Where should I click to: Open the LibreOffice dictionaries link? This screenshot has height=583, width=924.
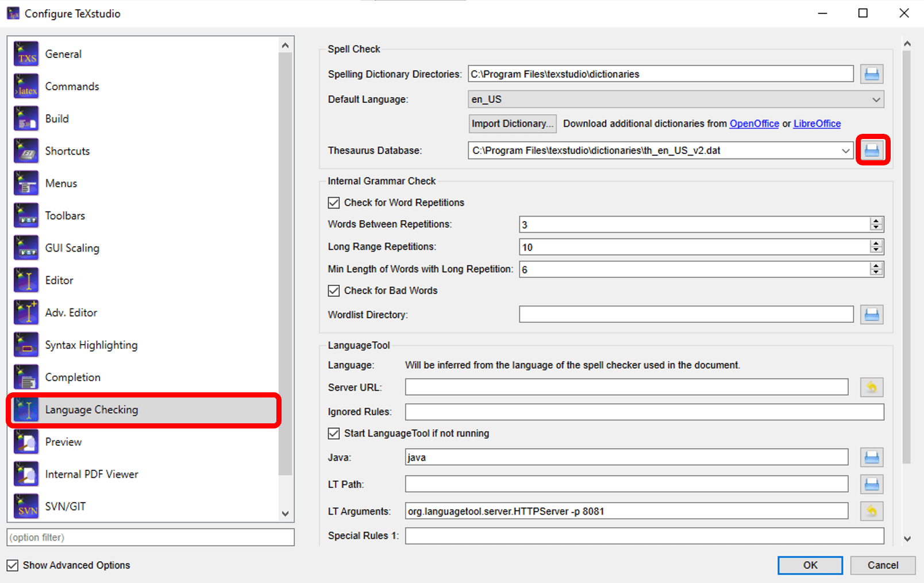click(817, 123)
